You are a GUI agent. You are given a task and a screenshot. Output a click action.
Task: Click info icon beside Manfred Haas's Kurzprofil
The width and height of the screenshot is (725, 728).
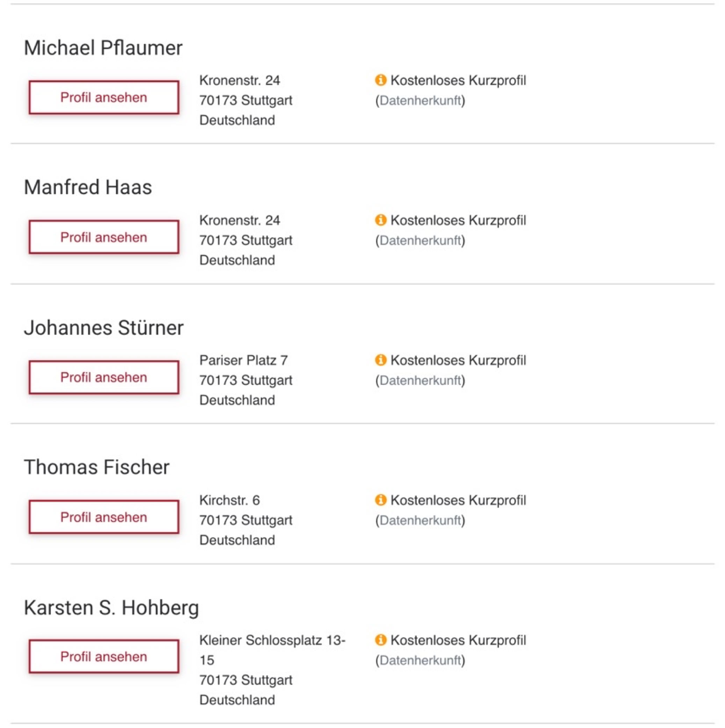pos(380,220)
